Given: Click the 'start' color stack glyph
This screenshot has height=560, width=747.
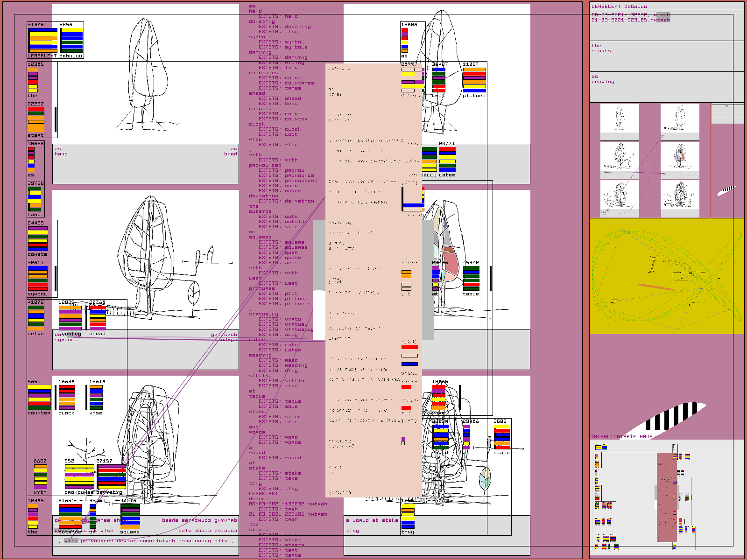Looking at the screenshot, I should [36, 120].
